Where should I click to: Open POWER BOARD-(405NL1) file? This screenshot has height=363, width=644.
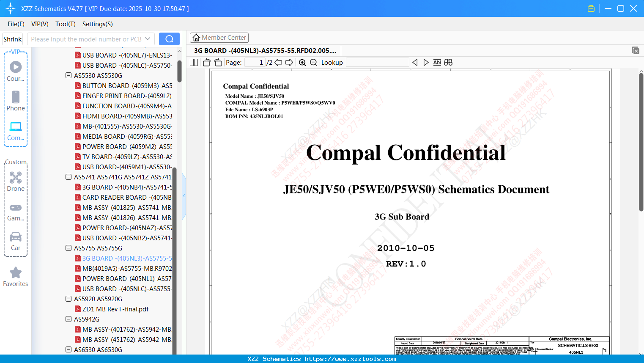coord(127,278)
